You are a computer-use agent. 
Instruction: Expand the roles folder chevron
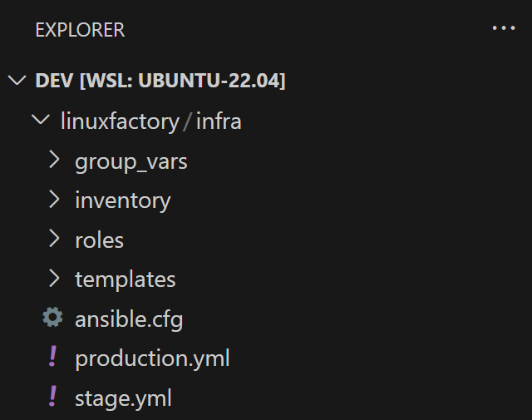pos(55,240)
